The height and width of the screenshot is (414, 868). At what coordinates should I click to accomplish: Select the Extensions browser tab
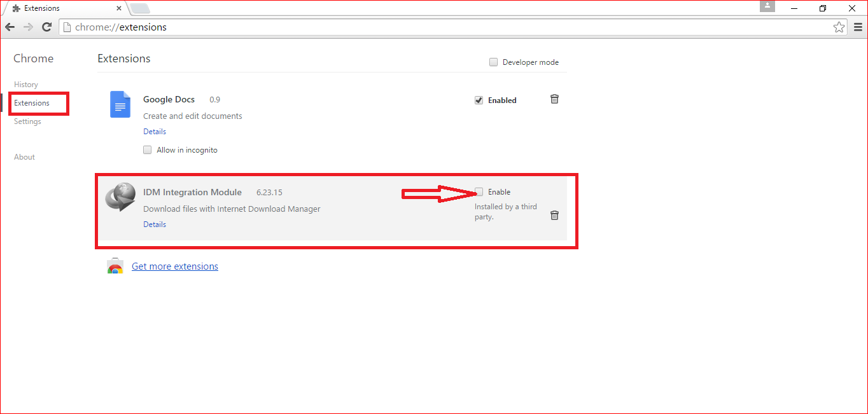click(x=66, y=8)
